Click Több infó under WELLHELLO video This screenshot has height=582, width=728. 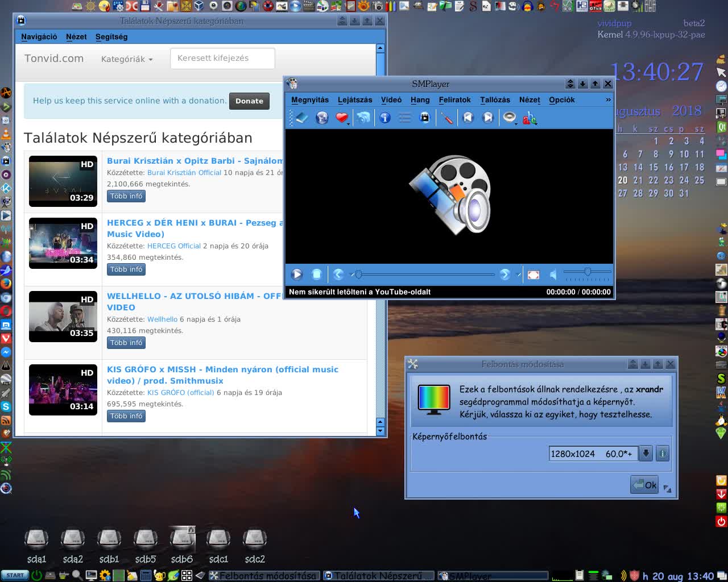(126, 343)
